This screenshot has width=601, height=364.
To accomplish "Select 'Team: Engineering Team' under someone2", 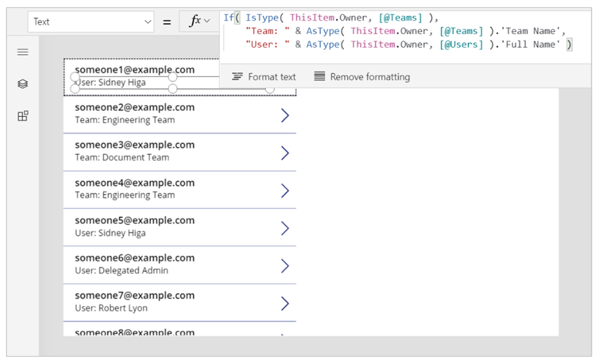I will point(125,120).
